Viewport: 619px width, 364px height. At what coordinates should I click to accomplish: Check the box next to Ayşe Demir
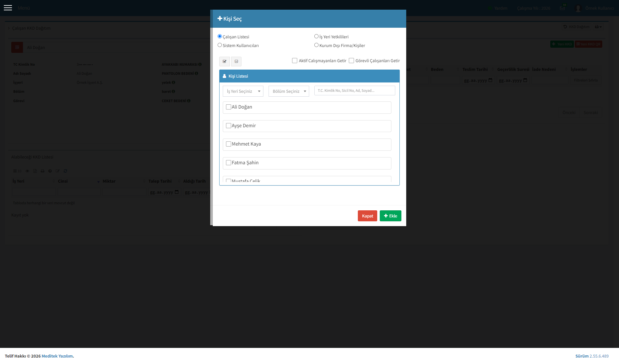pyautogui.click(x=229, y=126)
